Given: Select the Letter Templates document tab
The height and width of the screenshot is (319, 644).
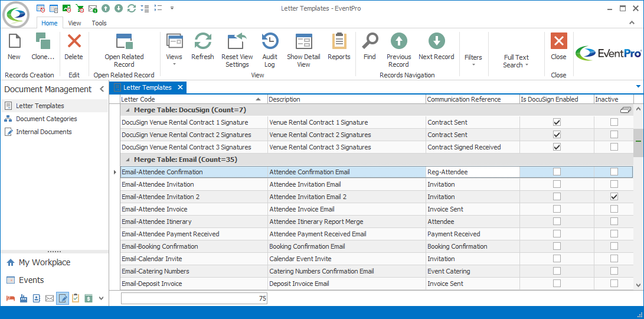Looking at the screenshot, I should 147,87.
